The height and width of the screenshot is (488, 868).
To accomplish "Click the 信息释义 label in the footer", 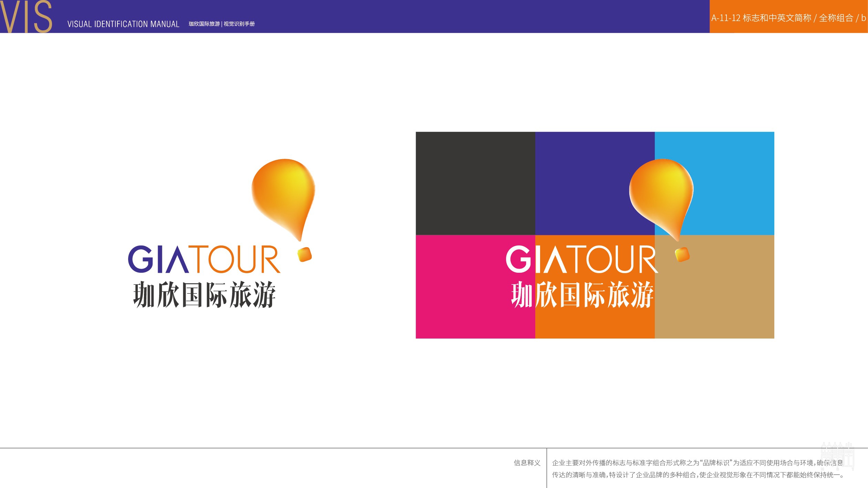I will (527, 463).
